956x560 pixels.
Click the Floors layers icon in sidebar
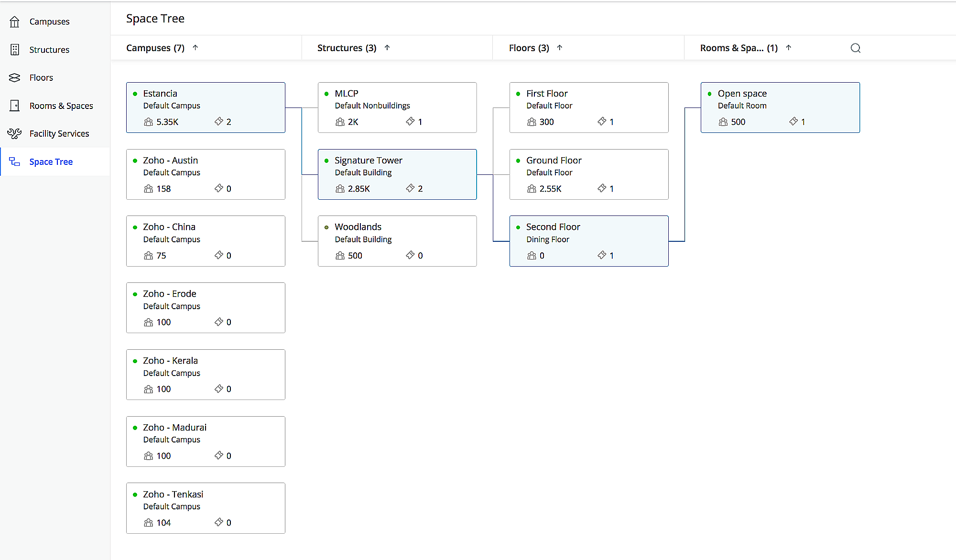coord(15,77)
